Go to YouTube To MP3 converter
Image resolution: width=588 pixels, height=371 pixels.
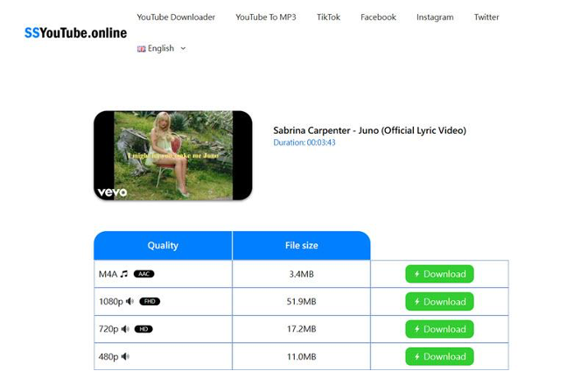(266, 17)
